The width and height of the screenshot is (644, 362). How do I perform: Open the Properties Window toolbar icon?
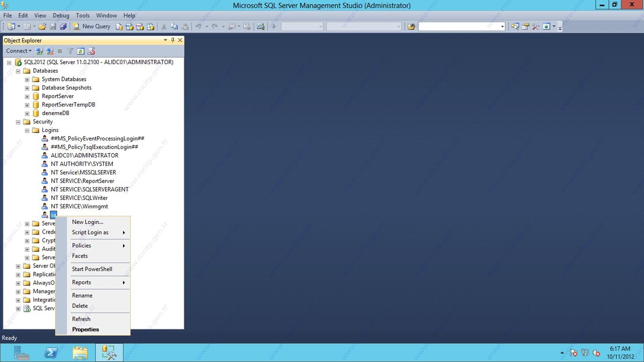tap(525, 26)
